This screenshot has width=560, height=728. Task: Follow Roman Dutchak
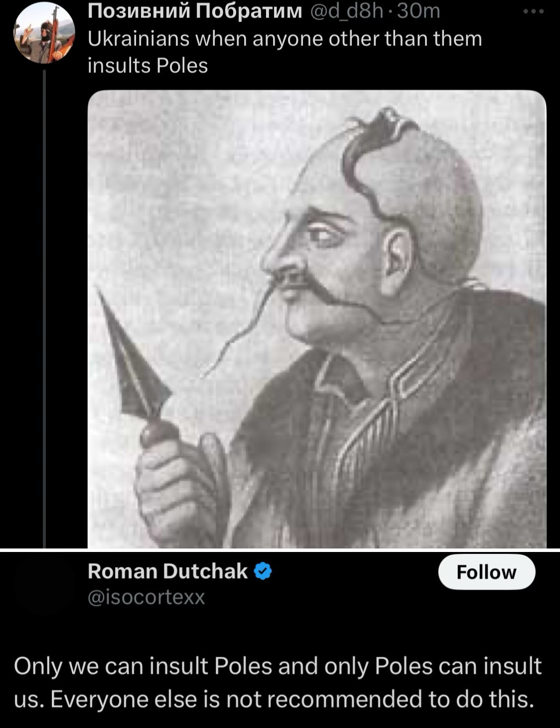pos(486,572)
